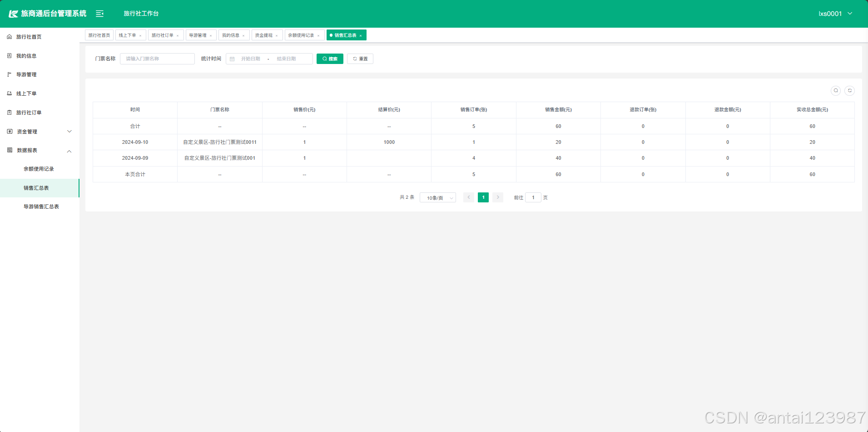Image resolution: width=868 pixels, height=432 pixels.
Task: Click the green 搜索 button
Action: (x=330, y=59)
